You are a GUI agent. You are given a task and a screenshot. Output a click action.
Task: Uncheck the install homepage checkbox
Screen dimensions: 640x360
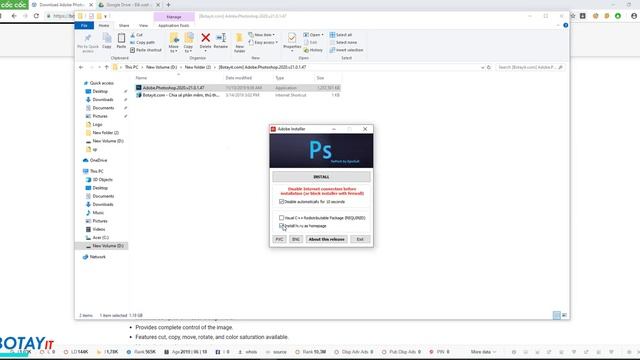pos(281,226)
